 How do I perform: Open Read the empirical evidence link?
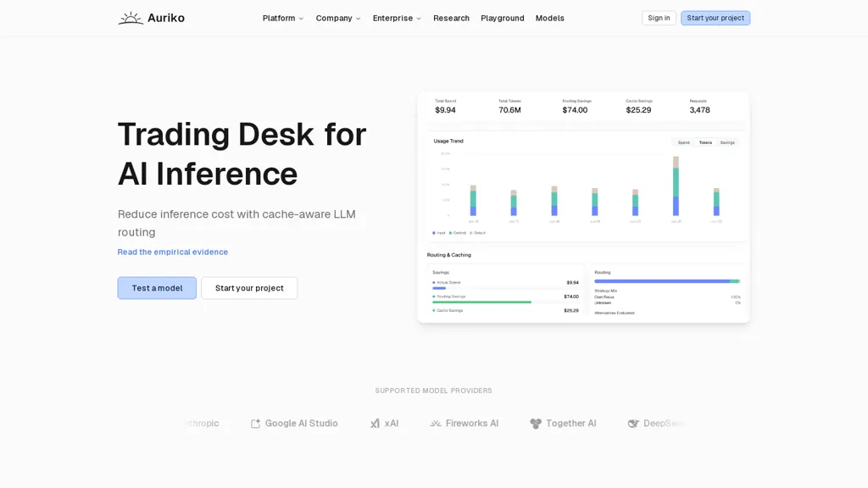point(173,252)
